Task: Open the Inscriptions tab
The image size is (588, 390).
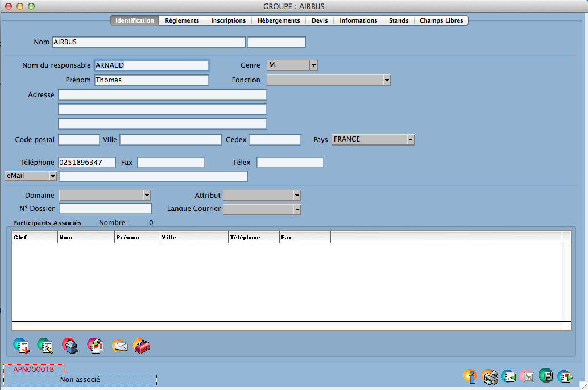Action: click(229, 20)
